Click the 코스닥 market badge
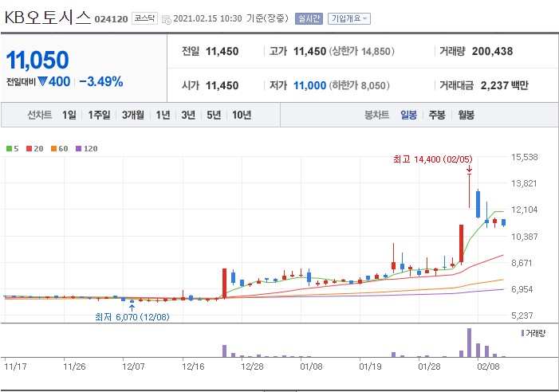Image resolution: width=559 pixels, height=392 pixels. pyautogui.click(x=145, y=18)
